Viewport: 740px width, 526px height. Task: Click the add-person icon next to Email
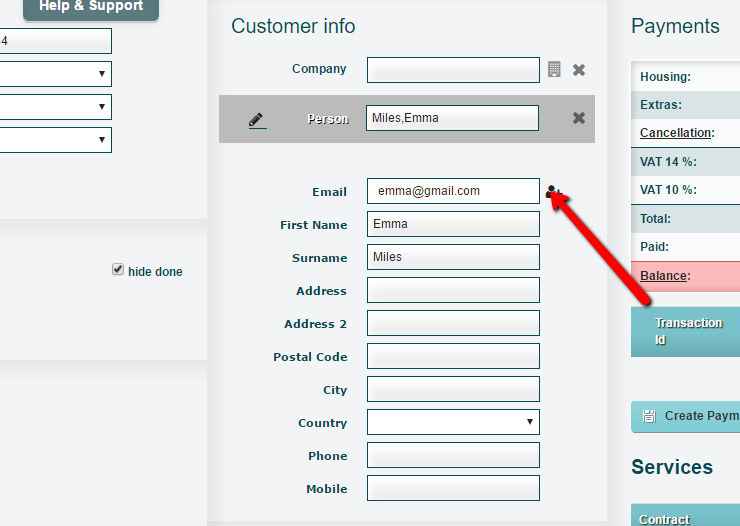[553, 192]
